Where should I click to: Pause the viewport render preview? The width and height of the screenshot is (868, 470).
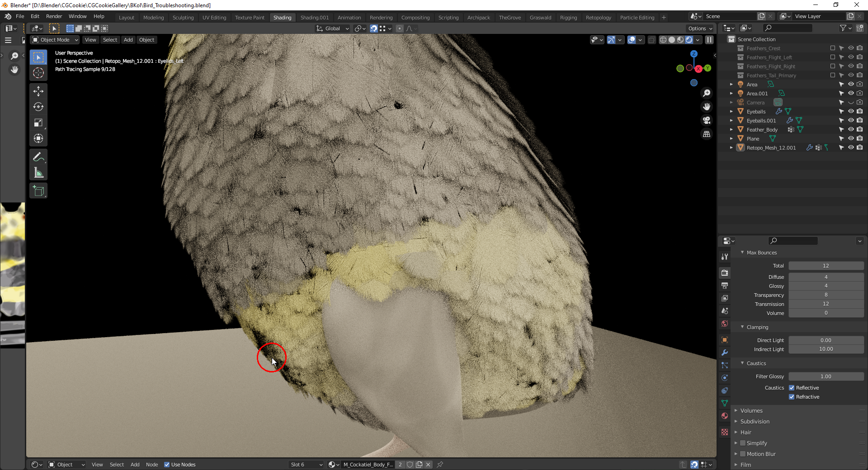click(709, 40)
